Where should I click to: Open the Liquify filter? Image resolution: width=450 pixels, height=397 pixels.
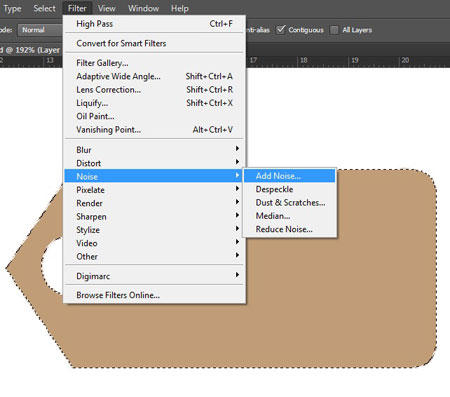(154, 103)
